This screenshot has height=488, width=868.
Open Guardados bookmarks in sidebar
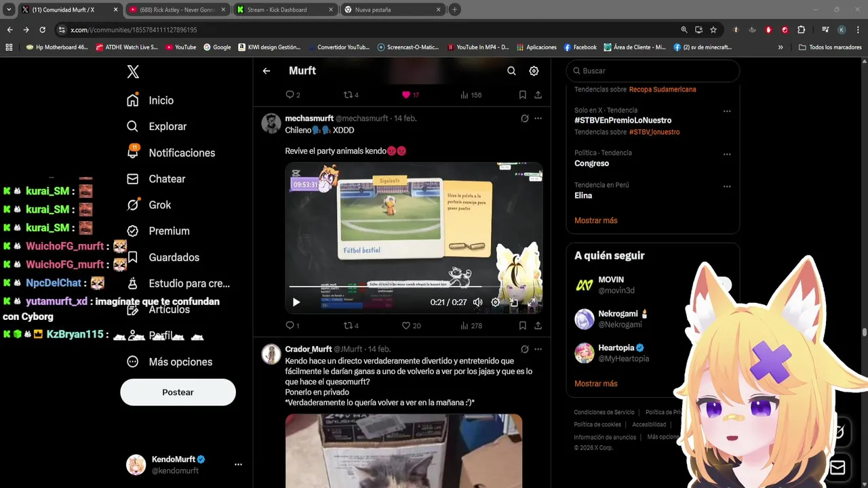coord(163,258)
